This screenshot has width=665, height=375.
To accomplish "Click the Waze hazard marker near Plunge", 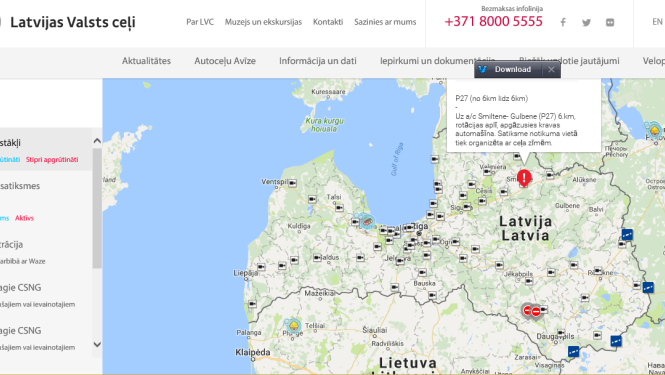I will click(293, 326).
